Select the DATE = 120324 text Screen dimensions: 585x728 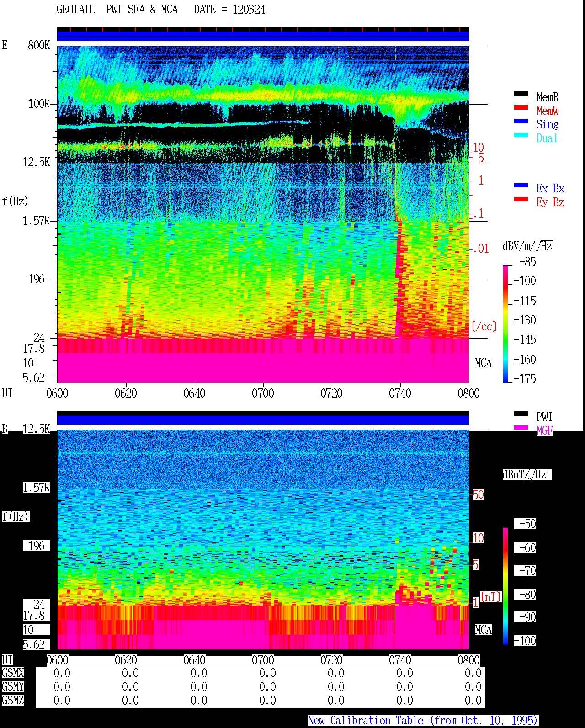(229, 10)
